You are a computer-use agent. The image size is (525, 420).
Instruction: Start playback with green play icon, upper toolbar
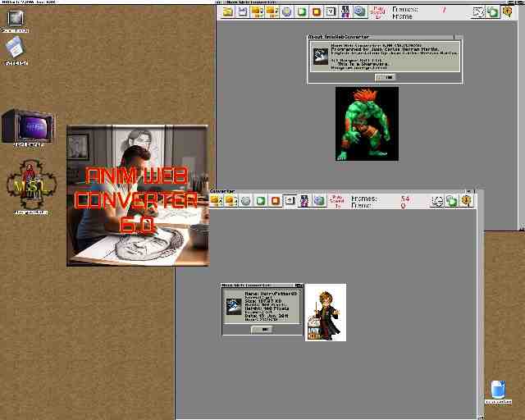[x=302, y=11]
